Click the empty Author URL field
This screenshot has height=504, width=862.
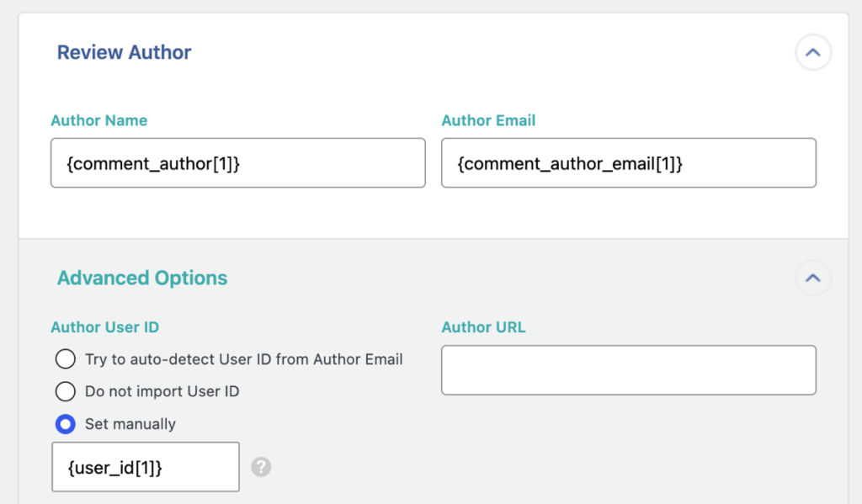point(628,370)
